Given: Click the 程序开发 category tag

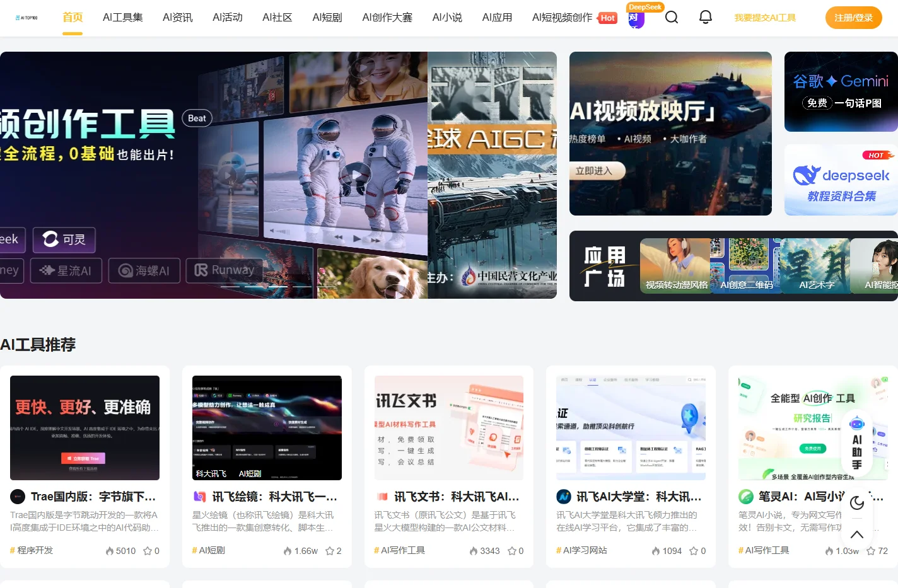Looking at the screenshot, I should pos(32,550).
